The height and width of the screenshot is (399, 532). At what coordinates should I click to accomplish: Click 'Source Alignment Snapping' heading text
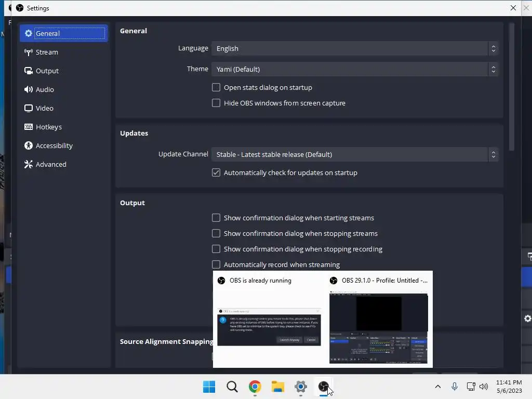tap(167, 341)
